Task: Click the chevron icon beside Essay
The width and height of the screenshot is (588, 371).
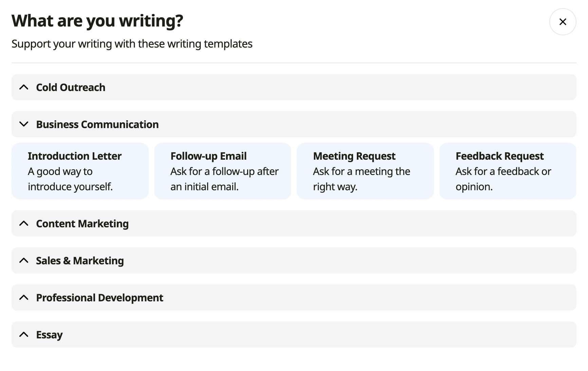Action: pos(24,335)
